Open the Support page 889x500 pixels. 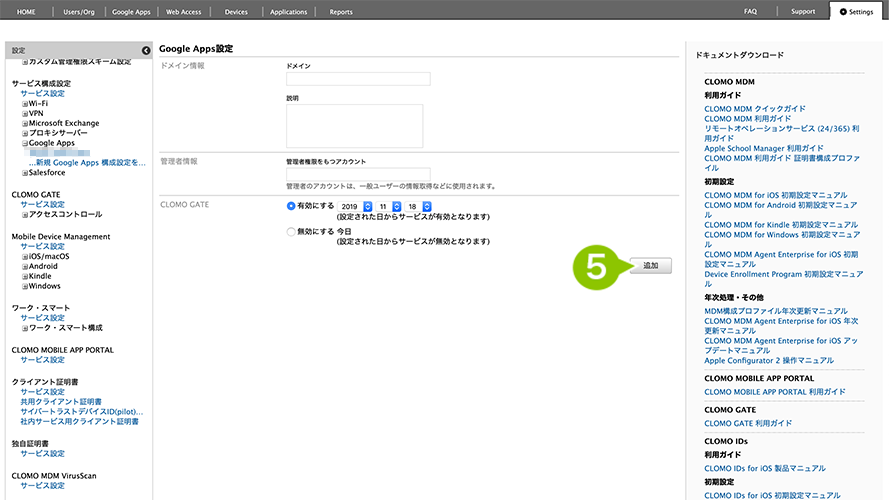(803, 11)
